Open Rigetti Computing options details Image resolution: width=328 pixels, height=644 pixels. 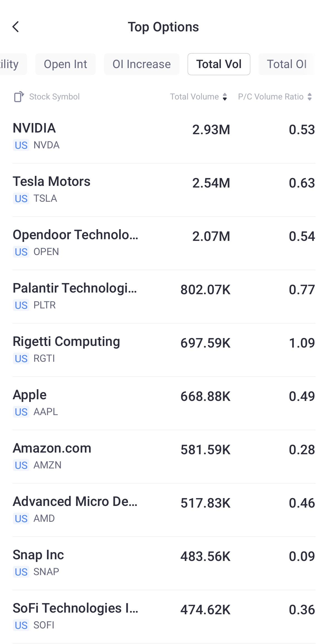[x=164, y=350]
